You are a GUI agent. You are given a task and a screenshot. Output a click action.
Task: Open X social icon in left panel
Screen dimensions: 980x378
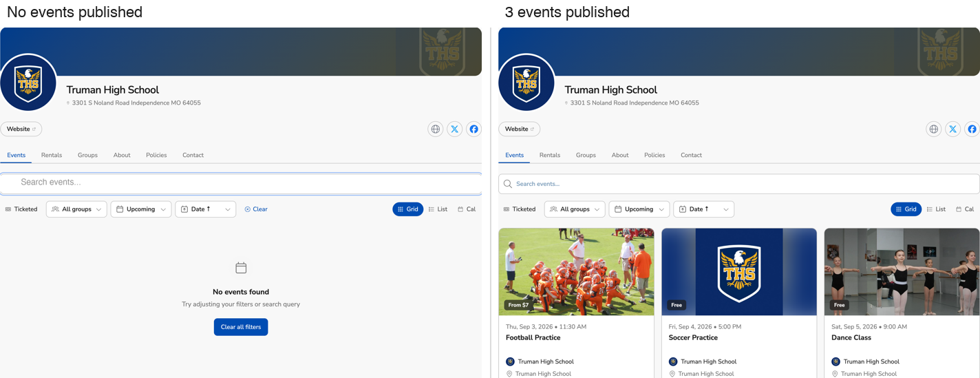click(x=454, y=129)
